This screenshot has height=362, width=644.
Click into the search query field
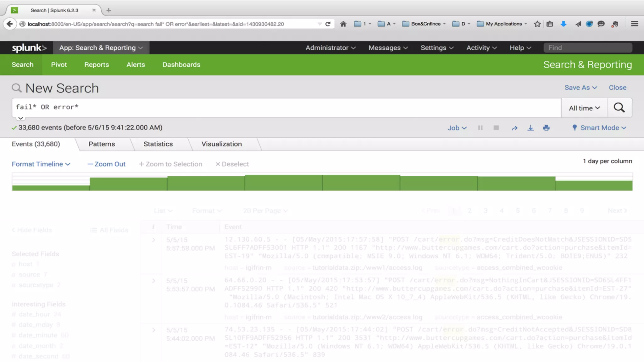click(x=286, y=107)
